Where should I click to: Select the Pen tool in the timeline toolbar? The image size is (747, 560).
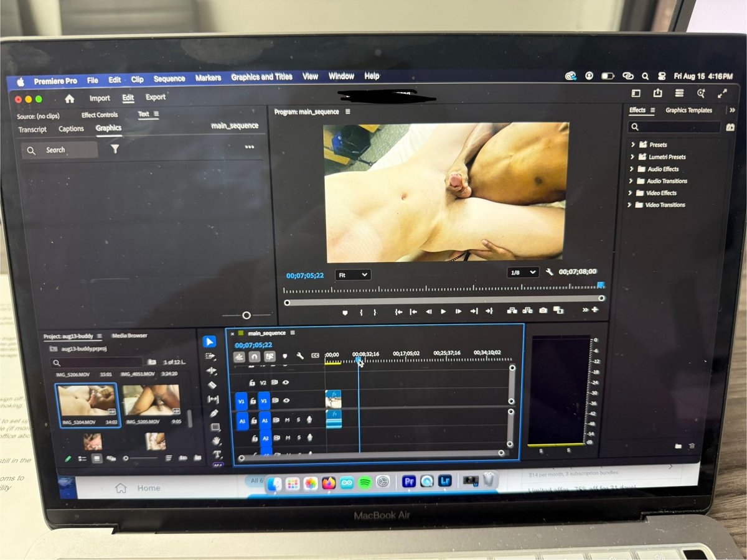tap(214, 413)
